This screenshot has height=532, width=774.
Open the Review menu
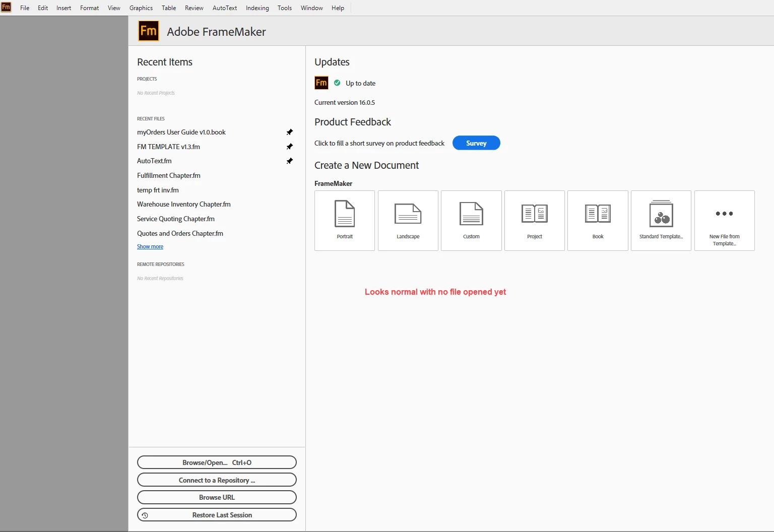click(194, 8)
